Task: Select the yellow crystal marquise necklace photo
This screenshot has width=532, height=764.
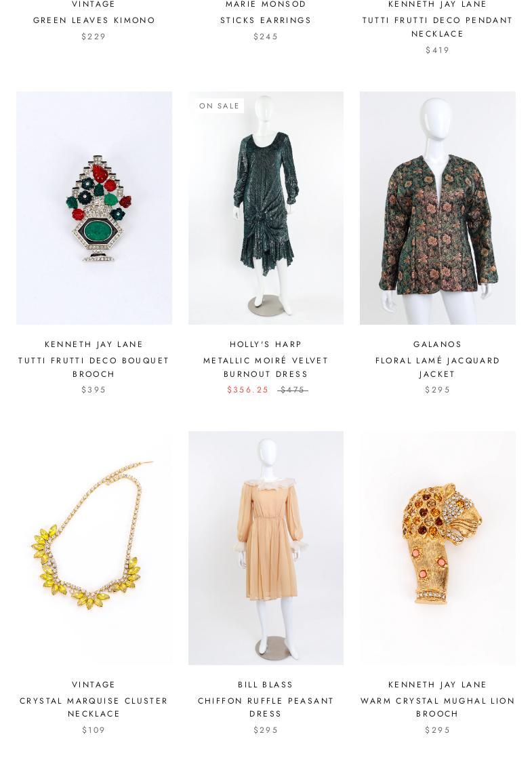Action: click(94, 548)
